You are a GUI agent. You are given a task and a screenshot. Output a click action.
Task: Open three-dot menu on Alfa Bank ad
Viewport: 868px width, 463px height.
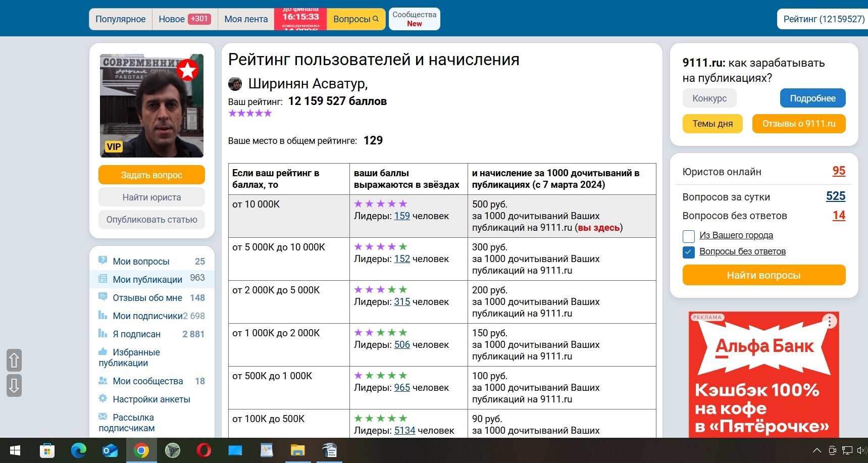[829, 321]
